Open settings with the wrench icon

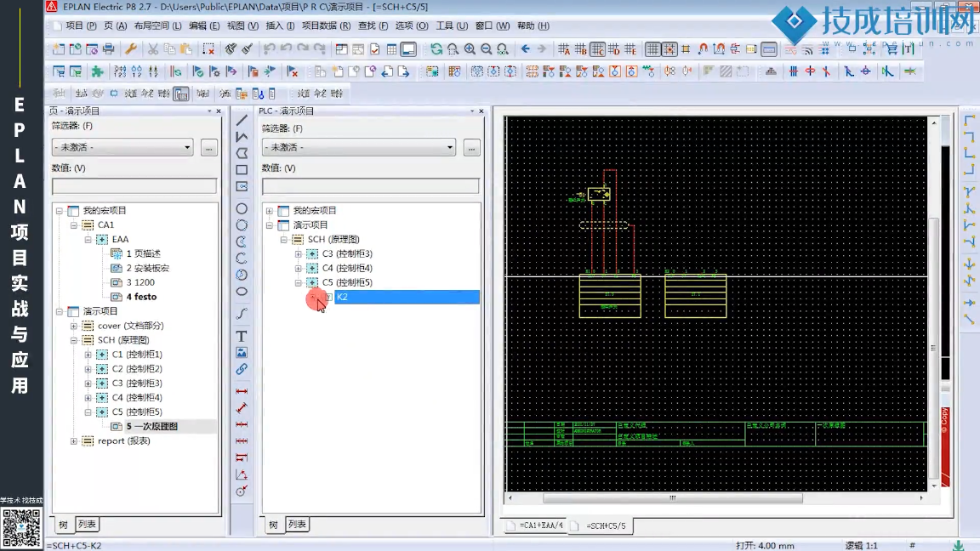[131, 48]
